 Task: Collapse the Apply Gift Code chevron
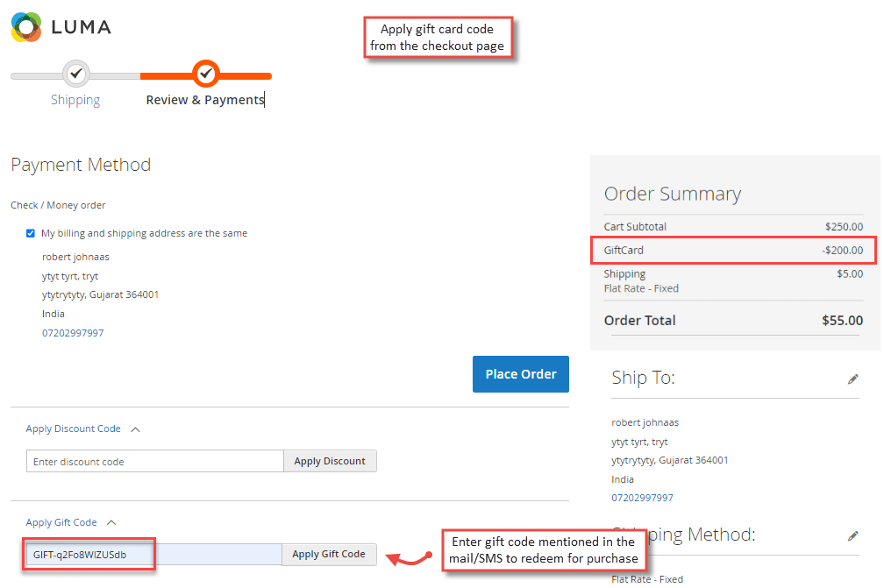(x=111, y=522)
